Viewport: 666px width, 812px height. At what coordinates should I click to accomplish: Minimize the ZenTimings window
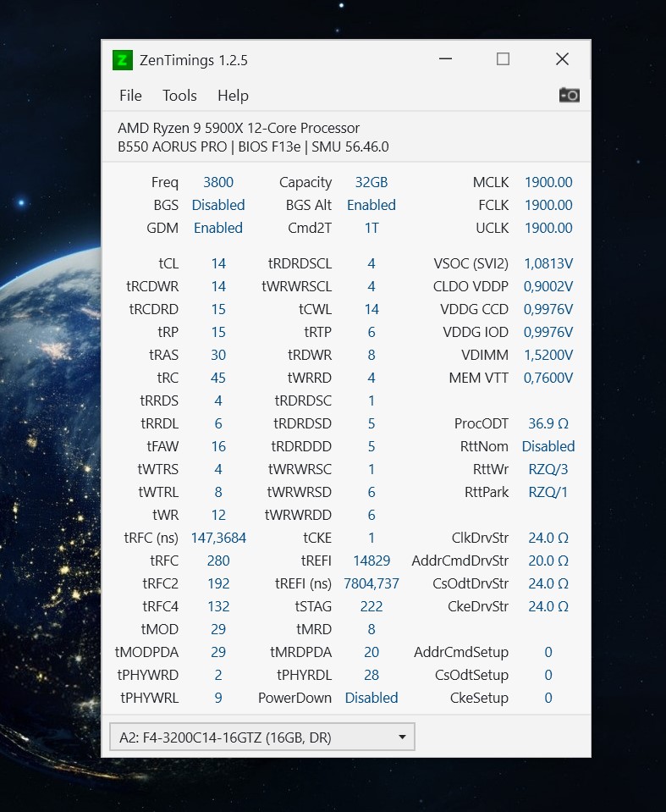444,59
